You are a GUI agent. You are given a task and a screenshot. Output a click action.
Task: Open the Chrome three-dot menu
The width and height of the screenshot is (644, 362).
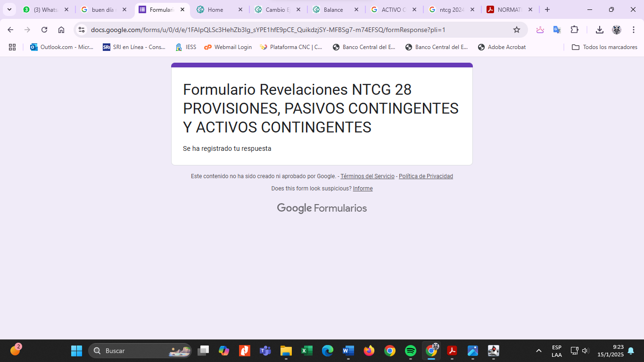pos(634,30)
